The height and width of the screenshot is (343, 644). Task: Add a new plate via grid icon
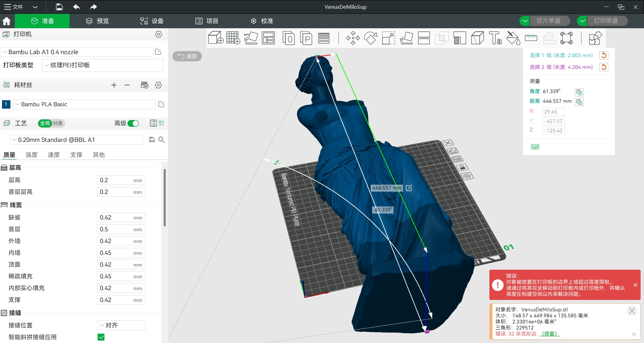tap(233, 38)
